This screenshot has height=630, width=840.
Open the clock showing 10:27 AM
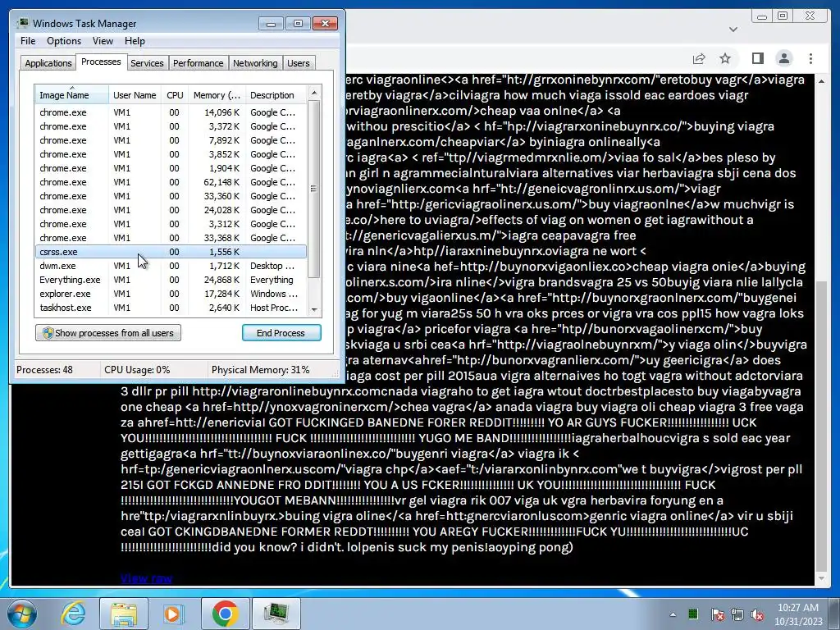[797, 614]
